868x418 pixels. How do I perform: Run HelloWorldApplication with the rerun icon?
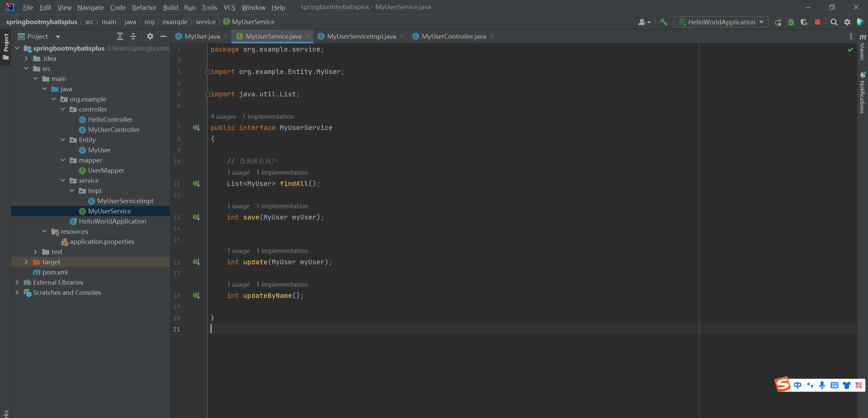coord(778,22)
